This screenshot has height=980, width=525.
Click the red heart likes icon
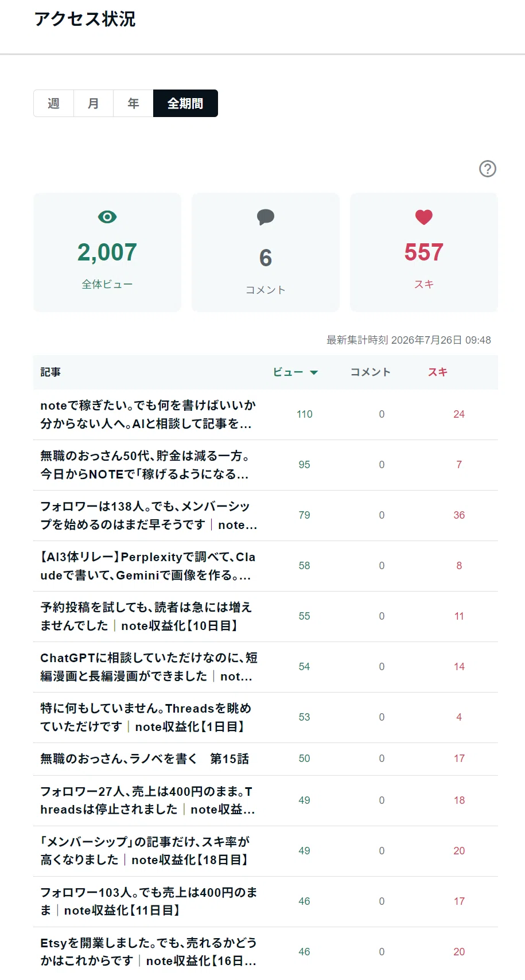(x=424, y=217)
